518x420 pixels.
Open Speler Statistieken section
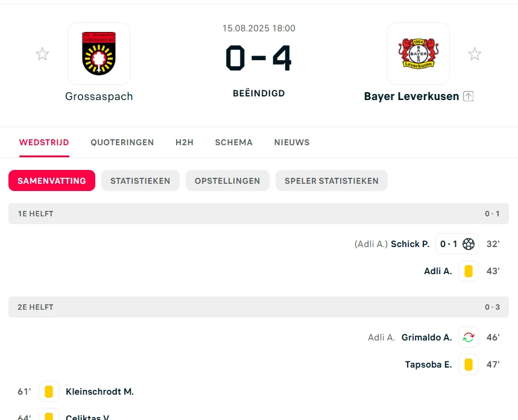coord(331,181)
